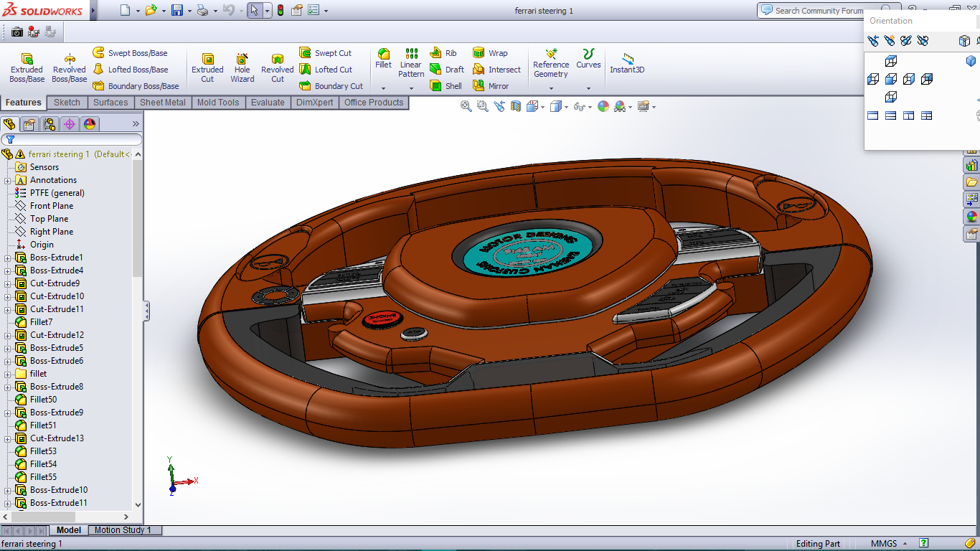The height and width of the screenshot is (551, 980).
Task: Open the Hole Wizard tool
Action: 242,67
